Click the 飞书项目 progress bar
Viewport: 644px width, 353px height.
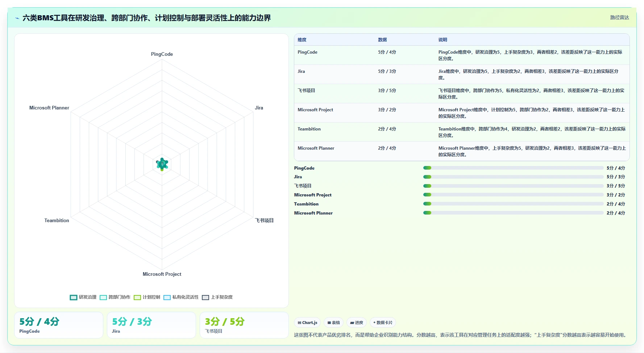click(513, 186)
